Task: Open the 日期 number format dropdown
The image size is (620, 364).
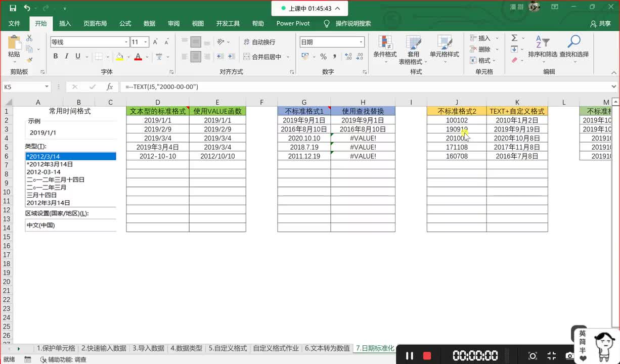Action: pyautogui.click(x=361, y=42)
